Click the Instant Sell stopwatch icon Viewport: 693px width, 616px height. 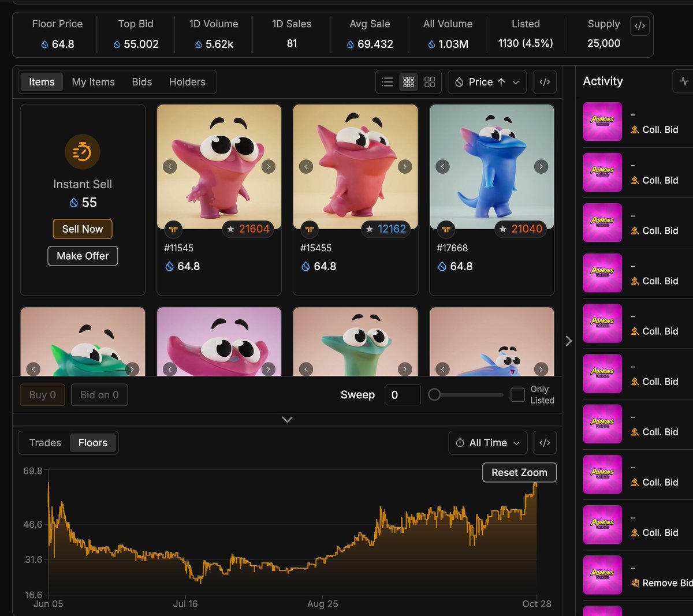point(82,152)
